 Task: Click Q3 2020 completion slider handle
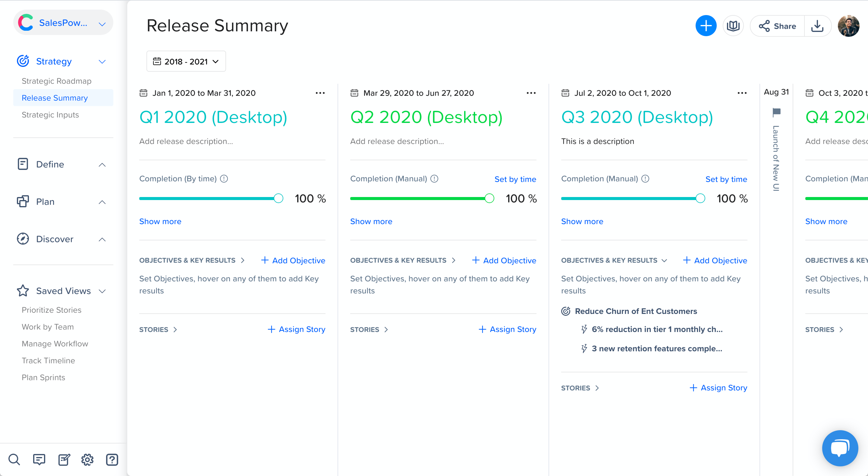click(700, 199)
